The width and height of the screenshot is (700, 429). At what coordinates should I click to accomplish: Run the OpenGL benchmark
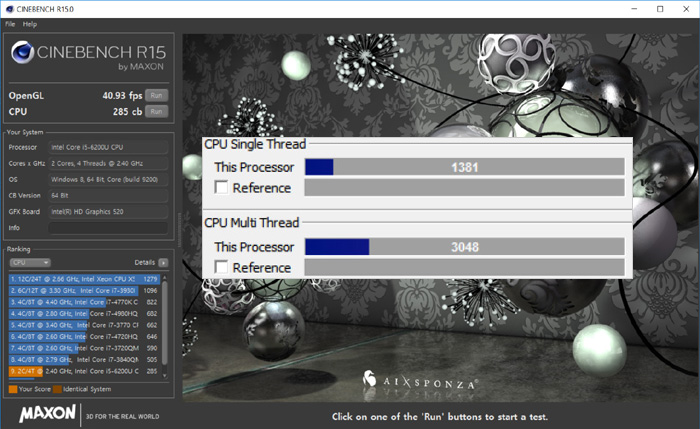(x=156, y=95)
